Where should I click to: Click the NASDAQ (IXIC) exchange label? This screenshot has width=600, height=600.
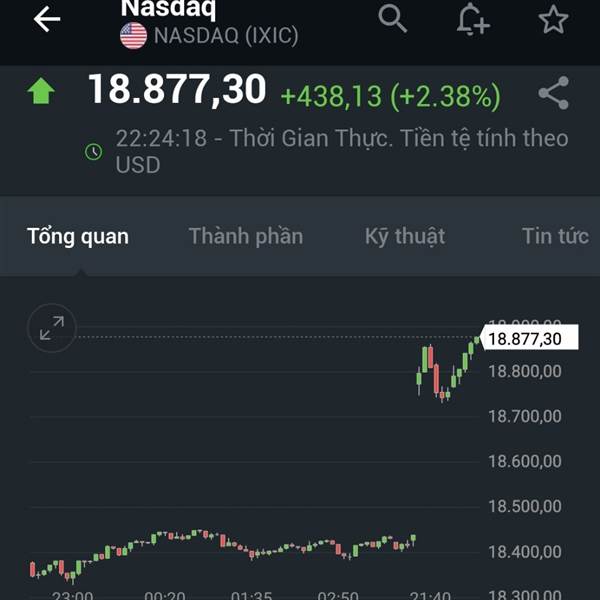226,36
